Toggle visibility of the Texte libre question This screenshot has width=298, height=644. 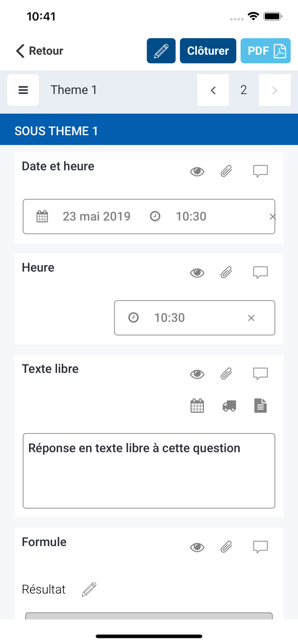click(x=197, y=374)
